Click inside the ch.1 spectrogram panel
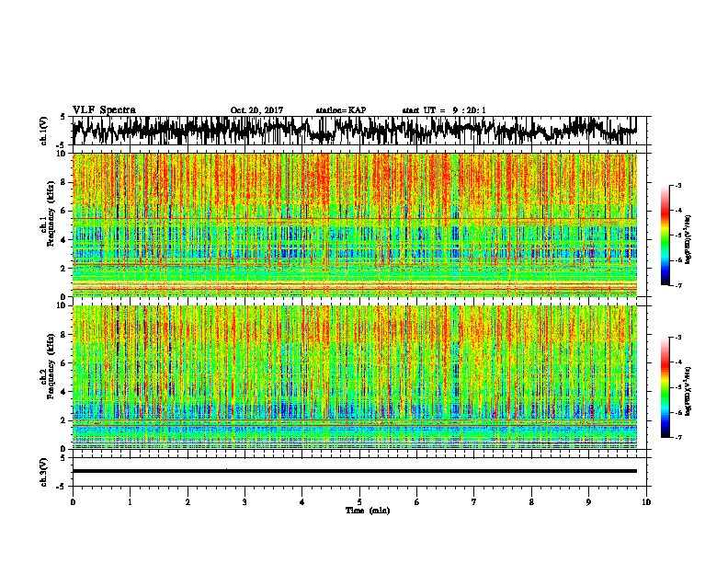 pos(354,224)
